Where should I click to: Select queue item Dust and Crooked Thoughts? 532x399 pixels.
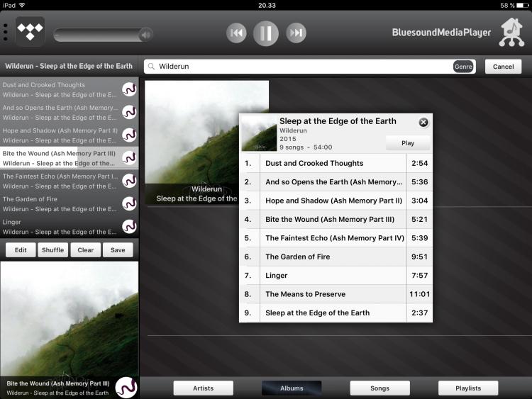pyautogui.click(x=70, y=89)
